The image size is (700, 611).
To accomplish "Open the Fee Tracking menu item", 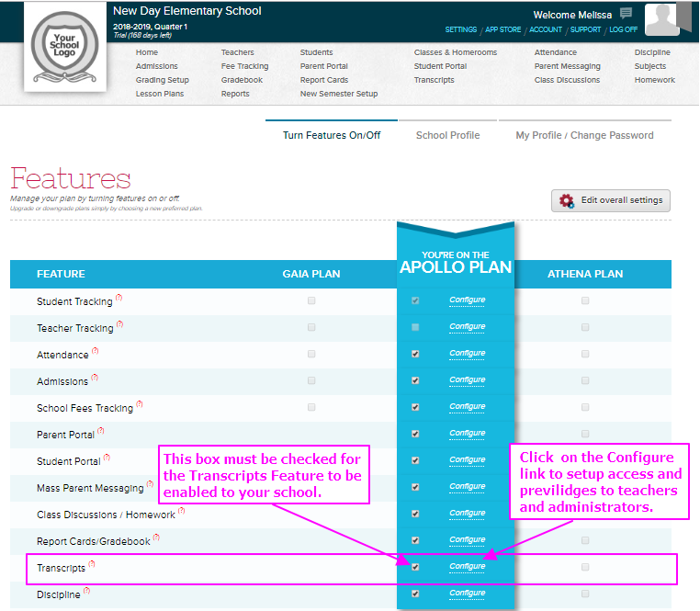I will [244, 66].
